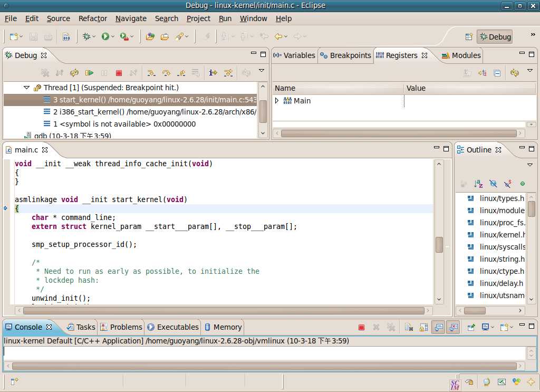Screen dimensions: 540x392
Task: Toggle Scroll Lock in Console toolbar
Action: pos(423,327)
